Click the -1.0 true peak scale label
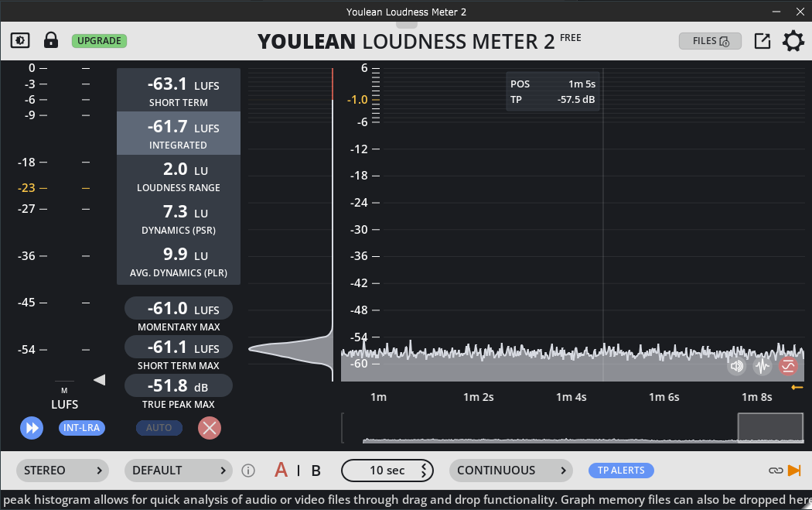This screenshot has width=812, height=510. tap(357, 100)
